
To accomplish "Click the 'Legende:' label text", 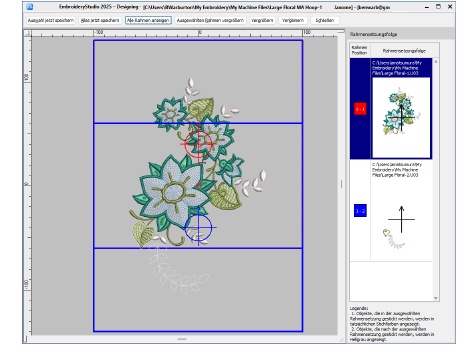I will (359, 308).
